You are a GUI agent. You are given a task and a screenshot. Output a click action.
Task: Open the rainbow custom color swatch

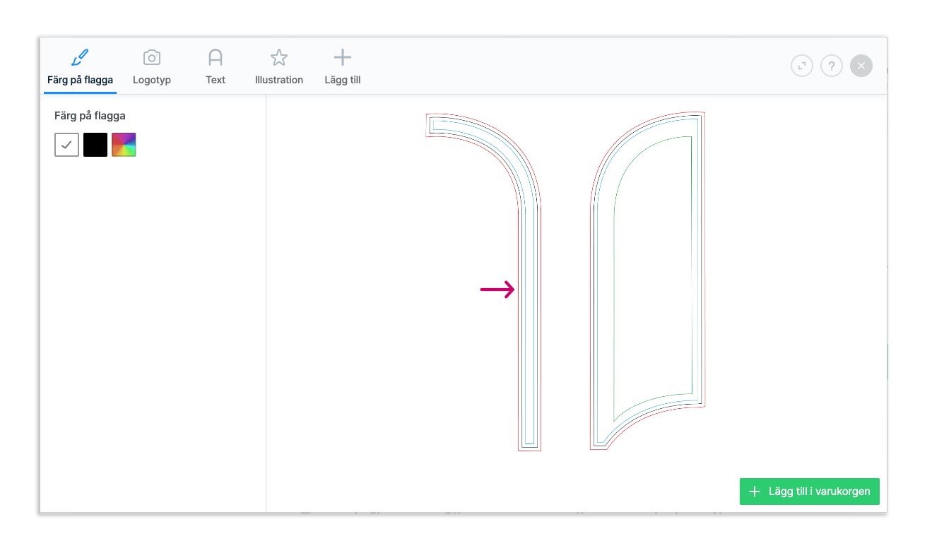(124, 145)
